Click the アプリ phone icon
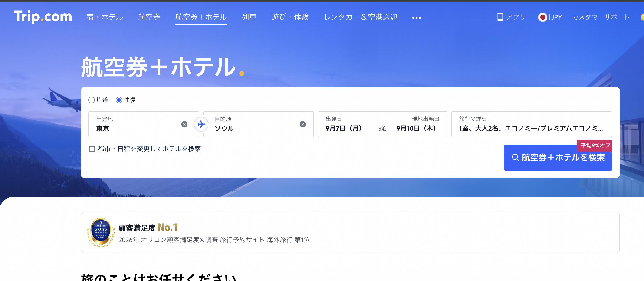644x281 pixels. (x=500, y=17)
